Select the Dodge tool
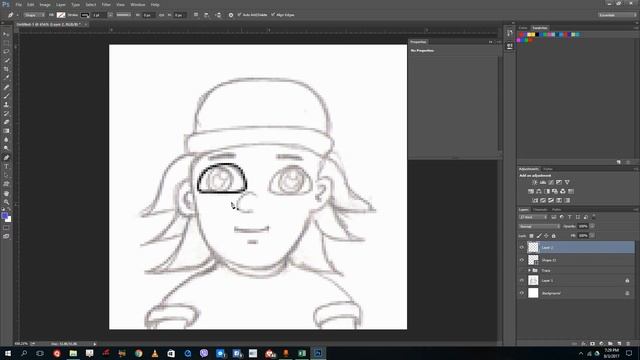Screen dimensions: 640x360 pos(6,148)
